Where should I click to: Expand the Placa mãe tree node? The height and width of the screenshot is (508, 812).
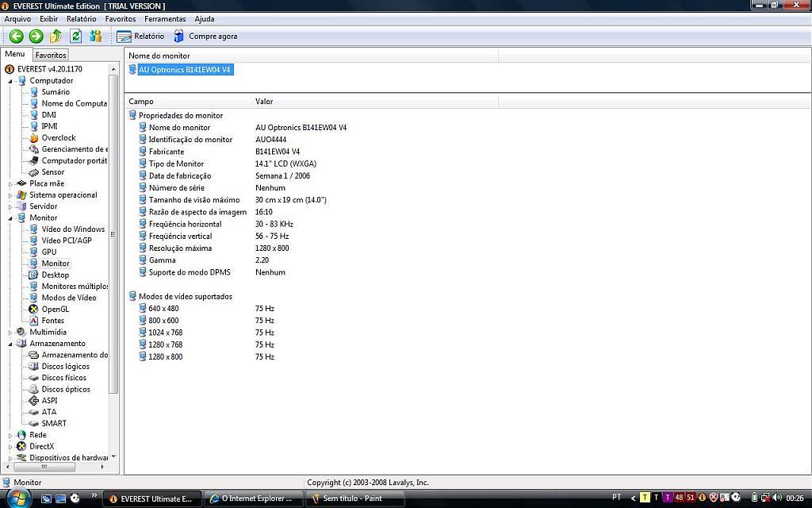[x=10, y=183]
